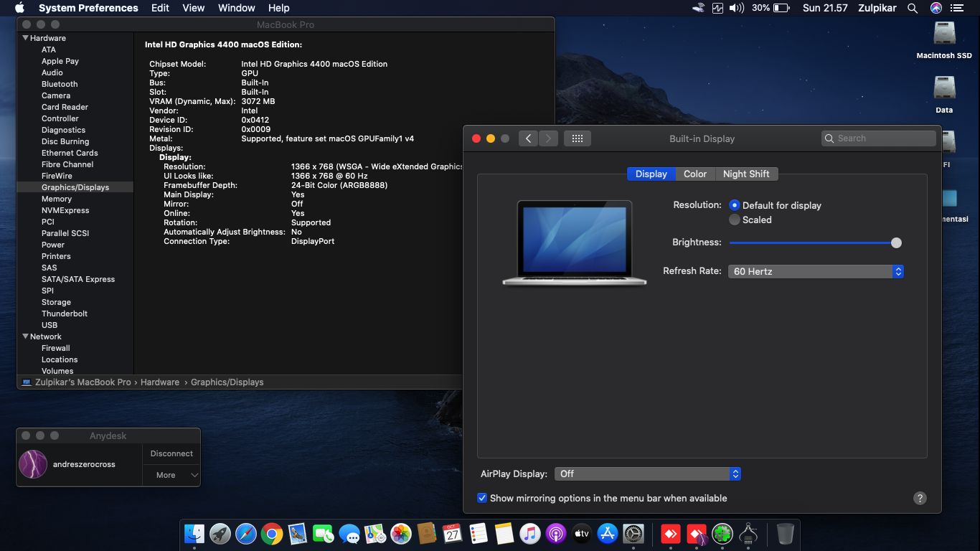This screenshot has height=551, width=980.
Task: Open Mail stamp icon in Dock
Action: point(298,534)
